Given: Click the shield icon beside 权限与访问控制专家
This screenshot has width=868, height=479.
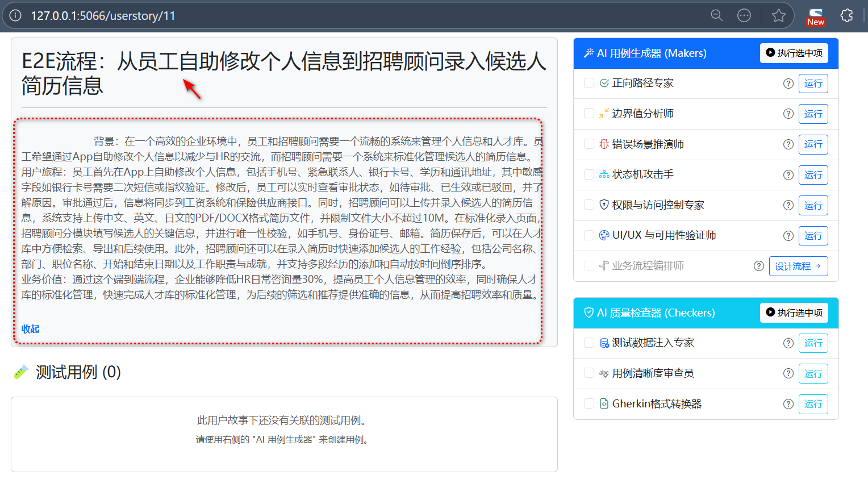Looking at the screenshot, I should pyautogui.click(x=604, y=205).
